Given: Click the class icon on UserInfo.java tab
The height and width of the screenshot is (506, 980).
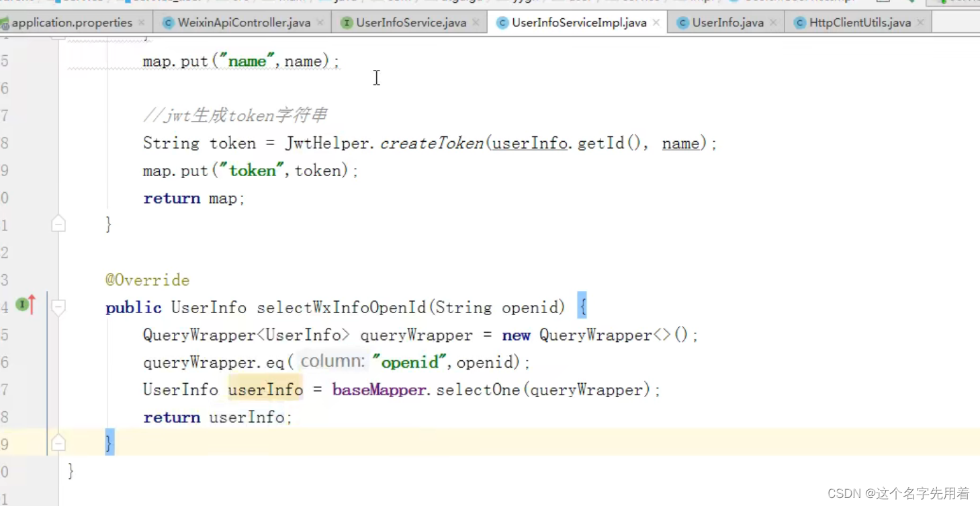Looking at the screenshot, I should click(682, 23).
